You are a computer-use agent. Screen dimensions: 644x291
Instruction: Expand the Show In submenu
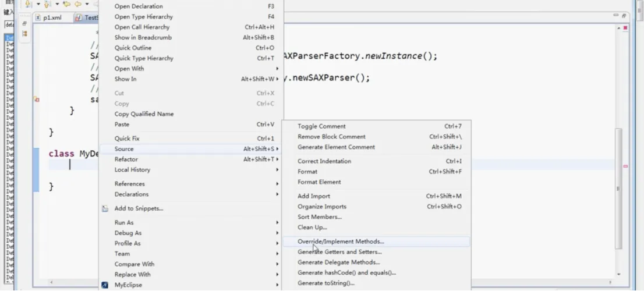191,79
